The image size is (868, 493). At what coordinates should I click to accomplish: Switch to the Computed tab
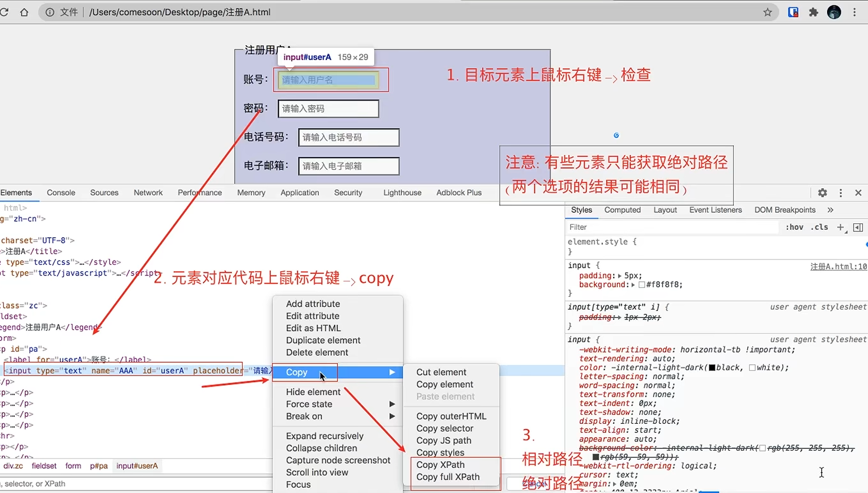tap(622, 210)
